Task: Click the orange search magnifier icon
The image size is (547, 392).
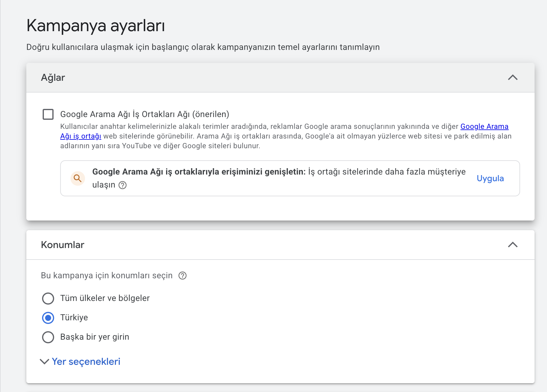Action: pyautogui.click(x=78, y=178)
